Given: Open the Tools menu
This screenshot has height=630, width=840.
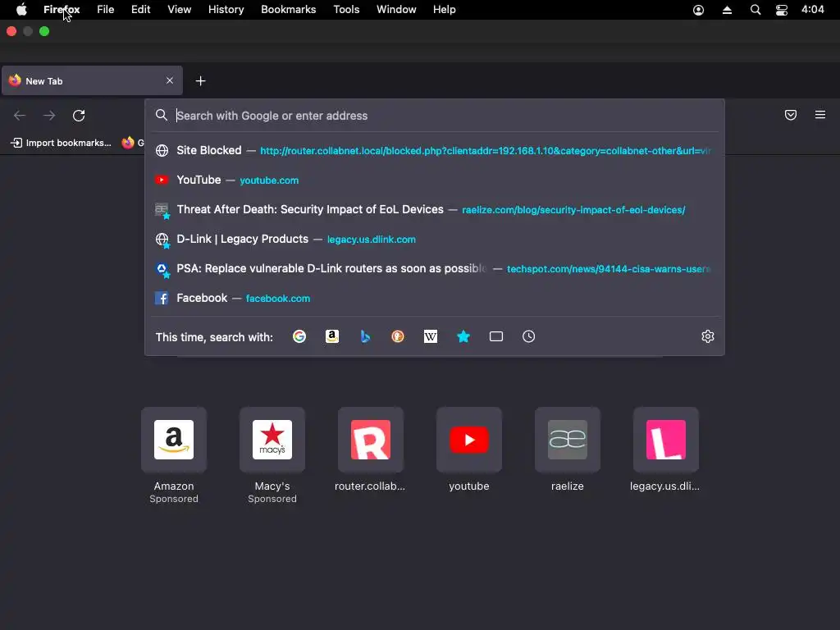Looking at the screenshot, I should point(346,10).
